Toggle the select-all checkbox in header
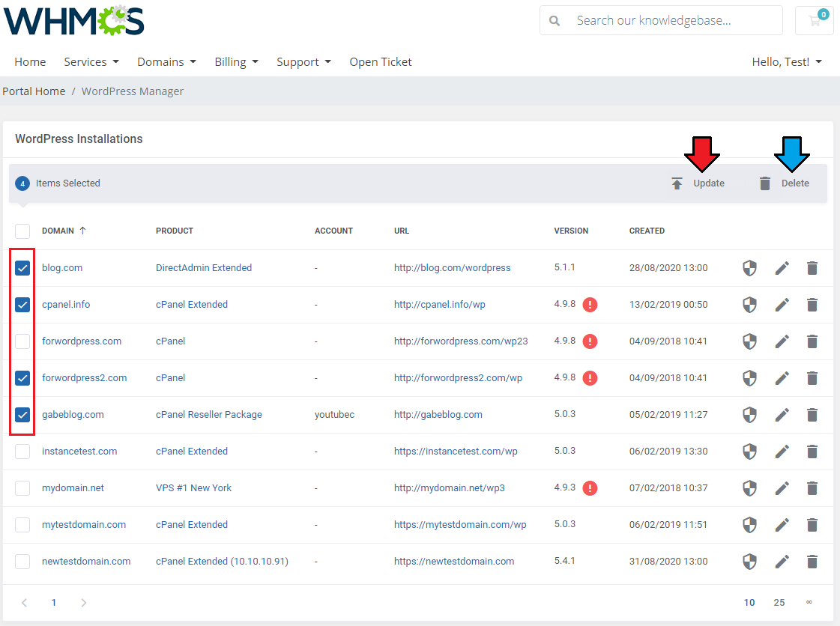 click(x=22, y=231)
